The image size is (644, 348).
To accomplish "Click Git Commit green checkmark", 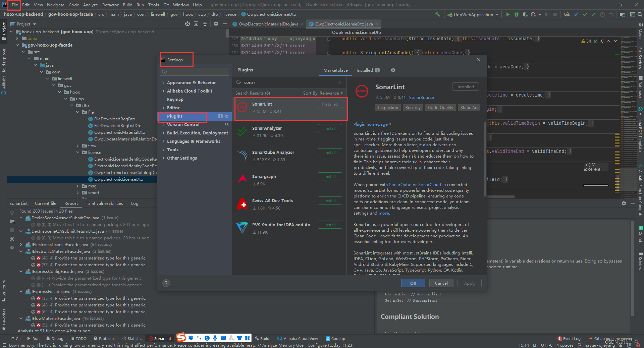I will 585,14.
